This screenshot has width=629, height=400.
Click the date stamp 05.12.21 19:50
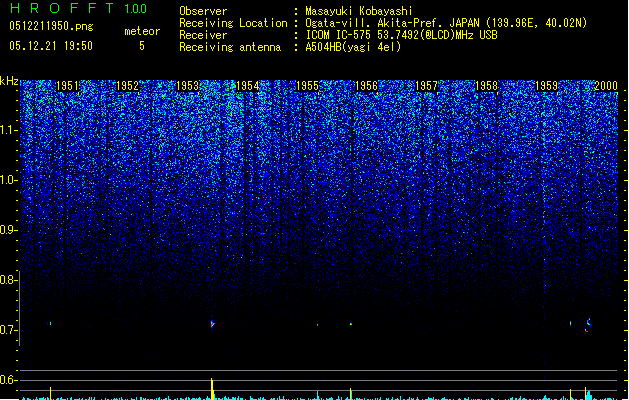[x=51, y=46]
